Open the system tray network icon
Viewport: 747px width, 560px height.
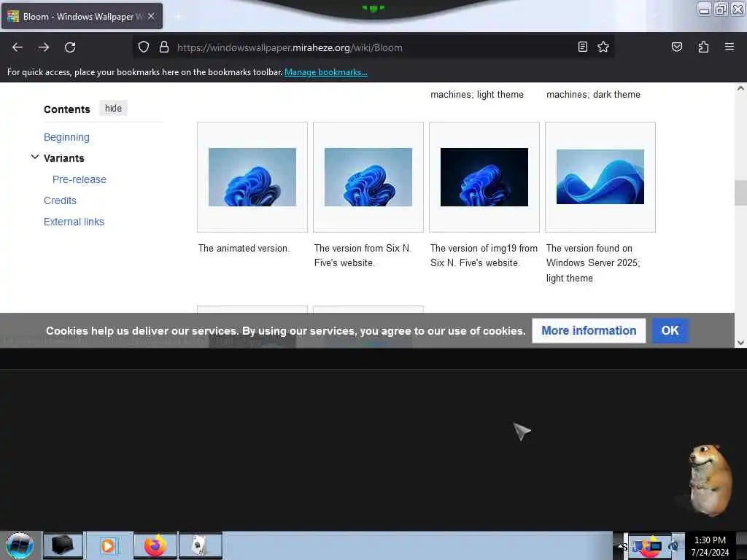[638, 546]
